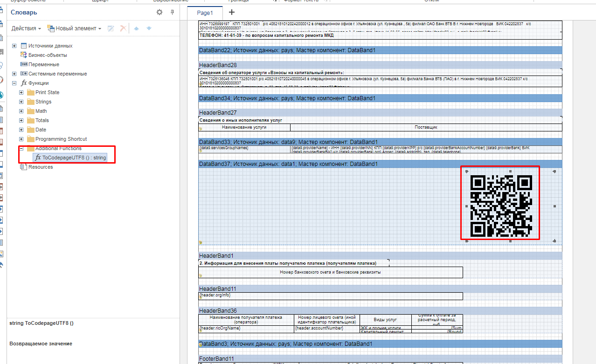Click the ТЕЛЕФОН: 41-61-39 text line
This screenshot has width=596, height=364.
pos(380,35)
